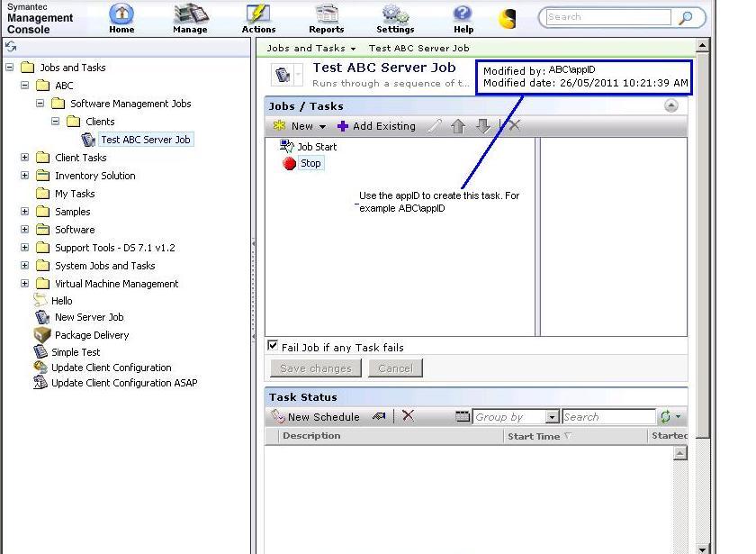Collapse the Jobs / Tasks panel

tap(670, 105)
